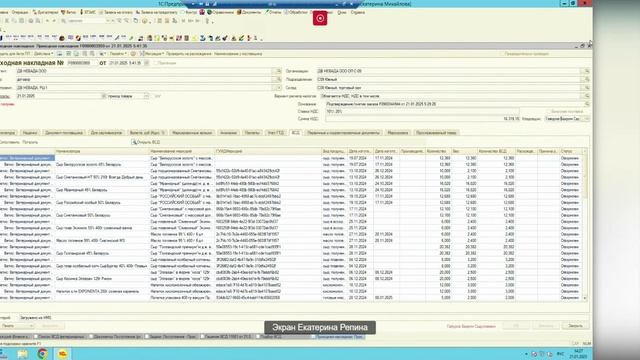
Task: Click the language indicator in system tray
Action: [x=560, y=354]
